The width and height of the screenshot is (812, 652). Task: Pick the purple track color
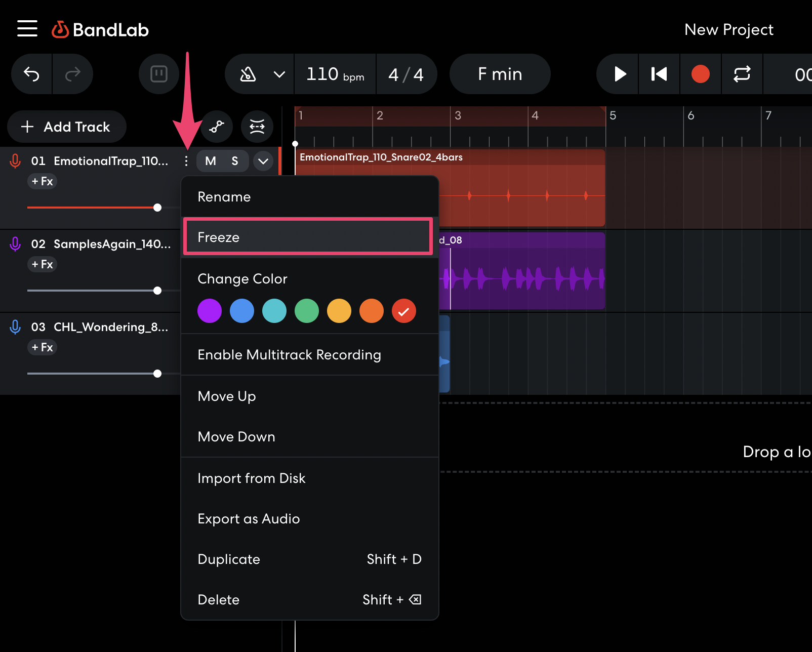click(210, 311)
